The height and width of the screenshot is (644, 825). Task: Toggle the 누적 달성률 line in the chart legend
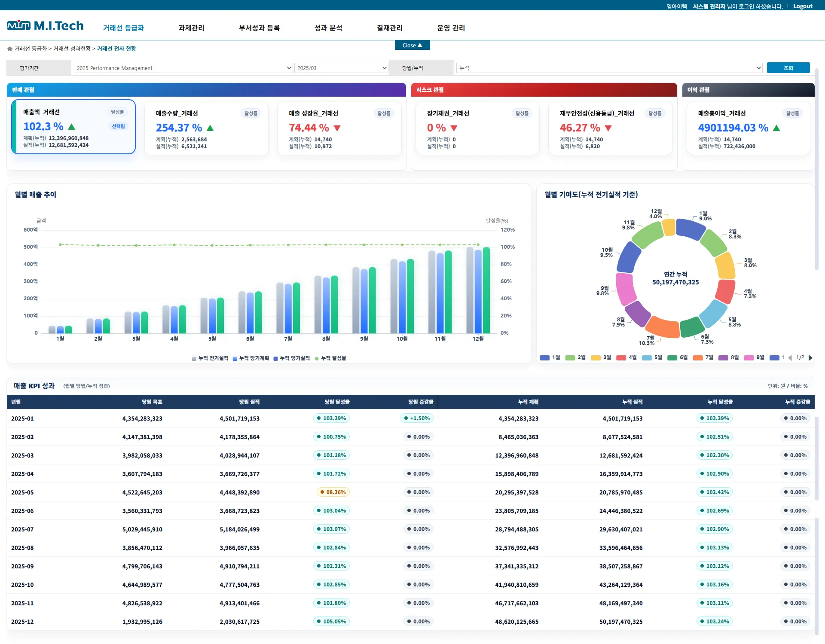[x=330, y=358]
